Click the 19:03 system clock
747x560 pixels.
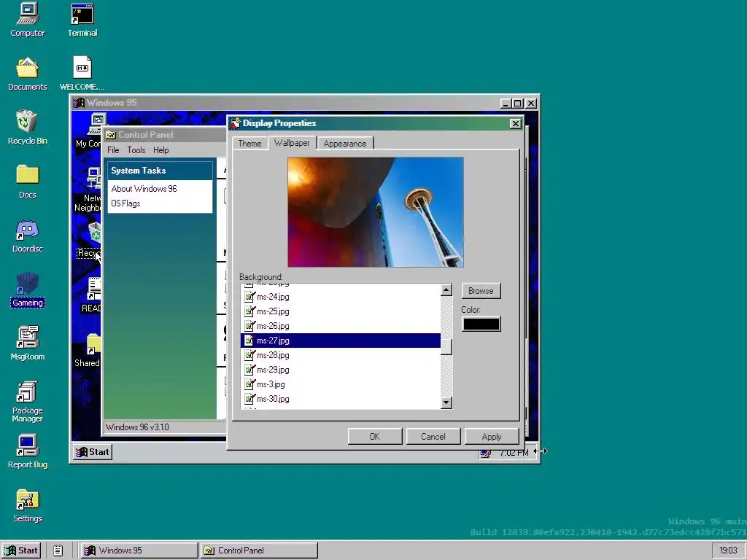click(x=728, y=551)
